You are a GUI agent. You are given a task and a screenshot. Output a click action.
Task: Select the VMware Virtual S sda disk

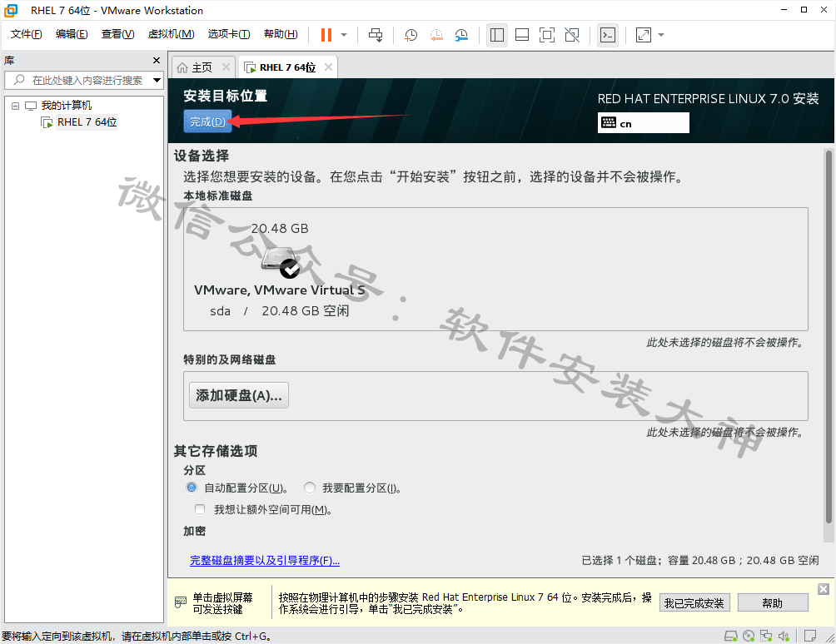(280, 270)
